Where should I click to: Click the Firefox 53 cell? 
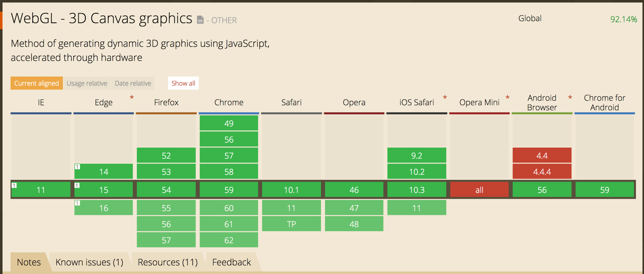[x=166, y=171]
